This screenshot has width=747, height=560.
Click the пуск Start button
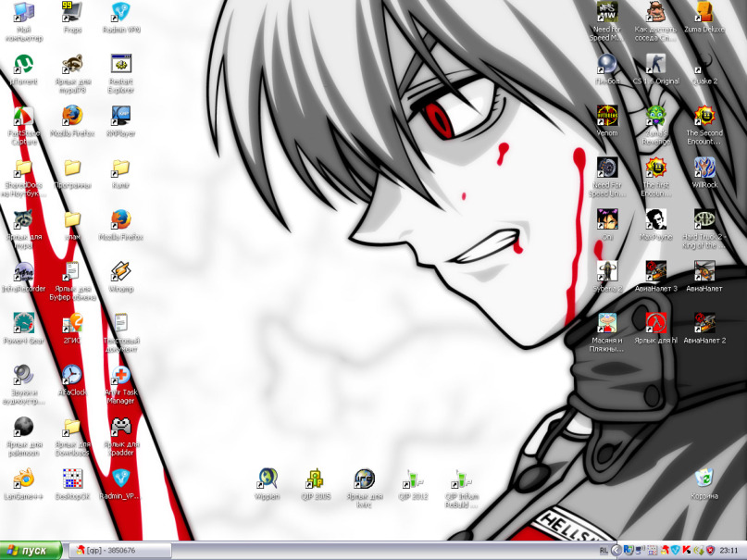coord(31,551)
